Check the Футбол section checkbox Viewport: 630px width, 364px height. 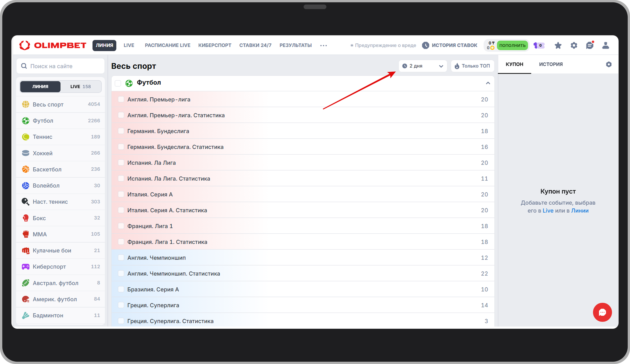pyautogui.click(x=118, y=83)
